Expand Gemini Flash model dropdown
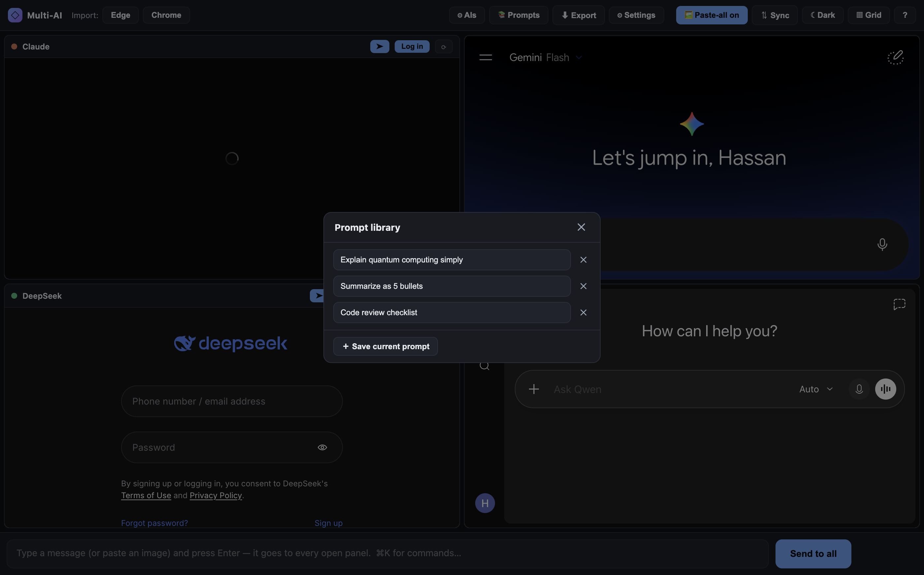This screenshot has height=575, width=924. point(579,57)
